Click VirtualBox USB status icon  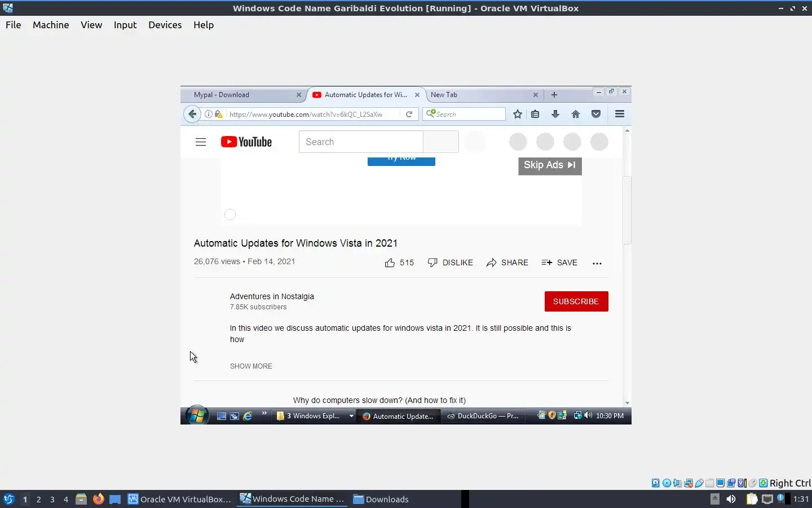click(699, 483)
